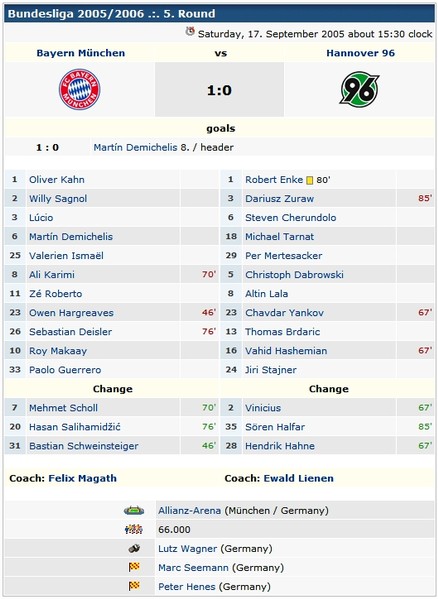Open goalscorer Martín Demichelis link in goals row

tap(136, 147)
